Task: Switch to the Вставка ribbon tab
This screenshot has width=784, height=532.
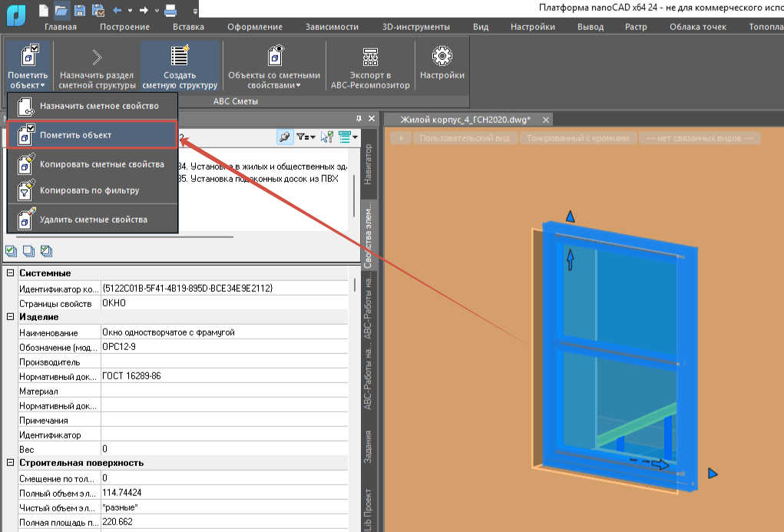Action: [188, 27]
